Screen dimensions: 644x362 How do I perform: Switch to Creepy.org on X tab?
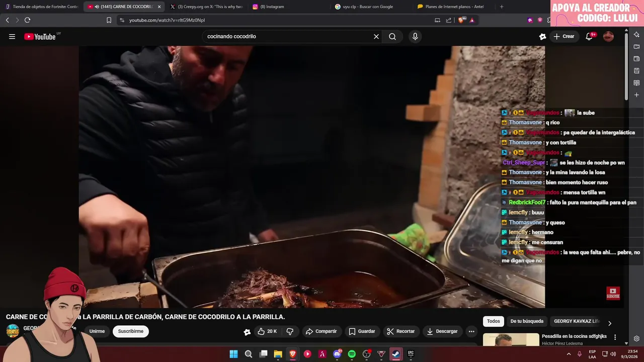[206, 7]
